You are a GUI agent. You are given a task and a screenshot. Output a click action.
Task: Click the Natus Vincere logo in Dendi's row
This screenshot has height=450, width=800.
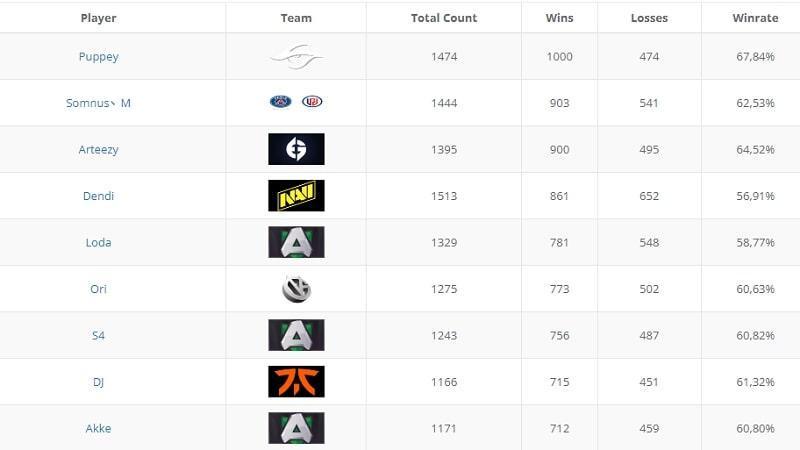296,195
